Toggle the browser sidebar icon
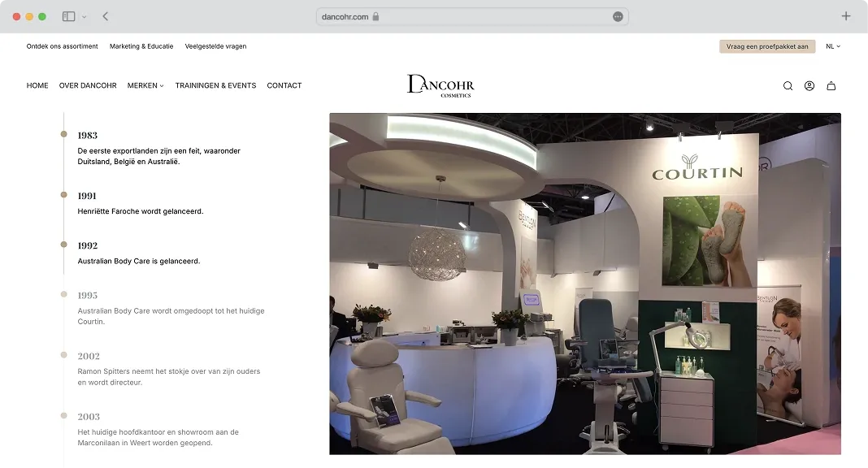 tap(68, 16)
